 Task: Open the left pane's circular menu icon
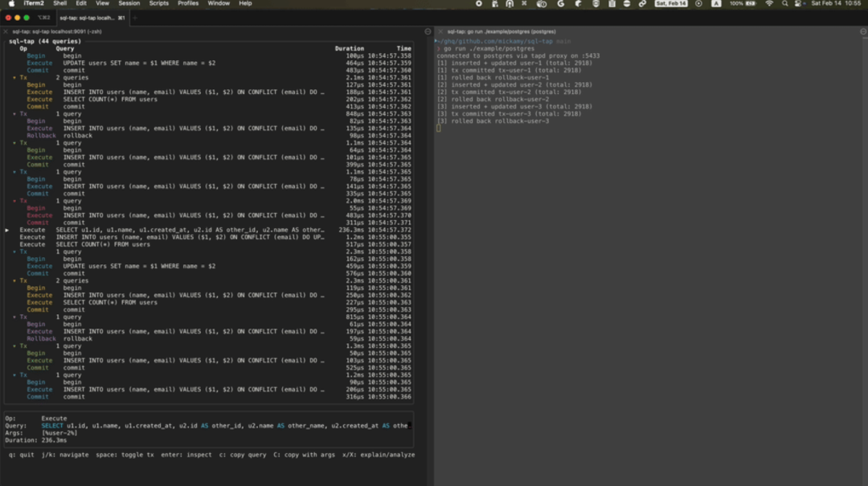point(428,31)
